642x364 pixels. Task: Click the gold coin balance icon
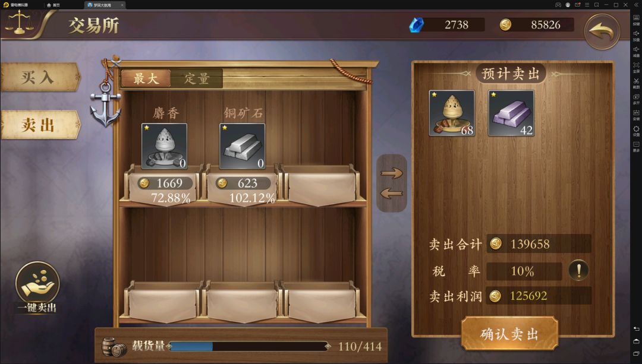(x=506, y=25)
